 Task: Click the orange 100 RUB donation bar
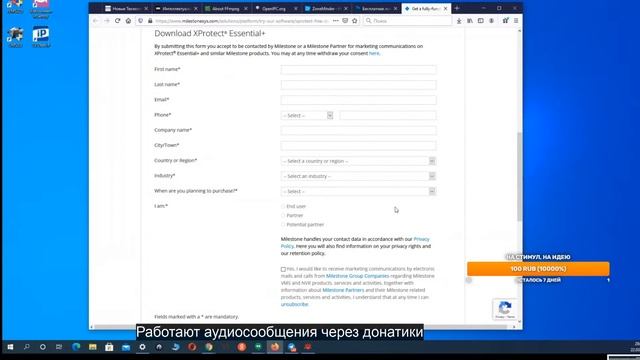coord(538,269)
